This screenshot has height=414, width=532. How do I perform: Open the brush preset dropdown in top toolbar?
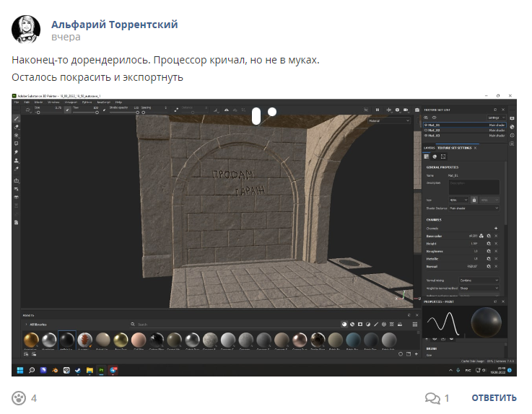(28, 110)
